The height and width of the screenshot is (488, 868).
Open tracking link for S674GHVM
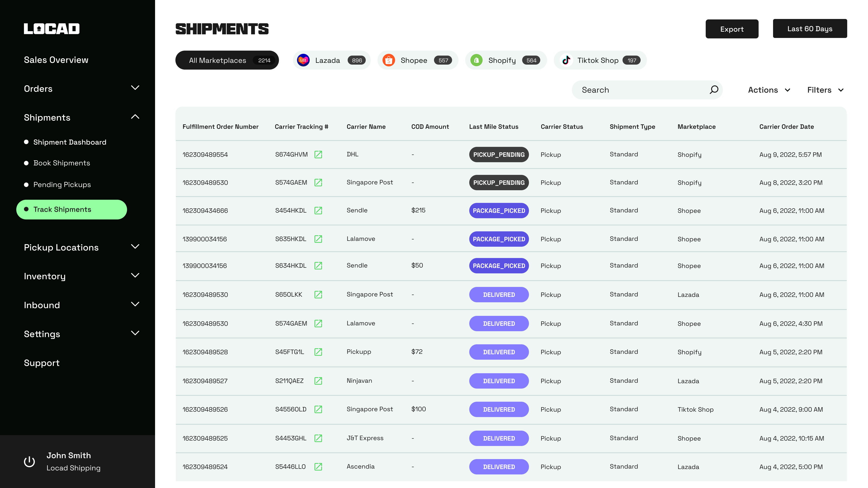[318, 155]
